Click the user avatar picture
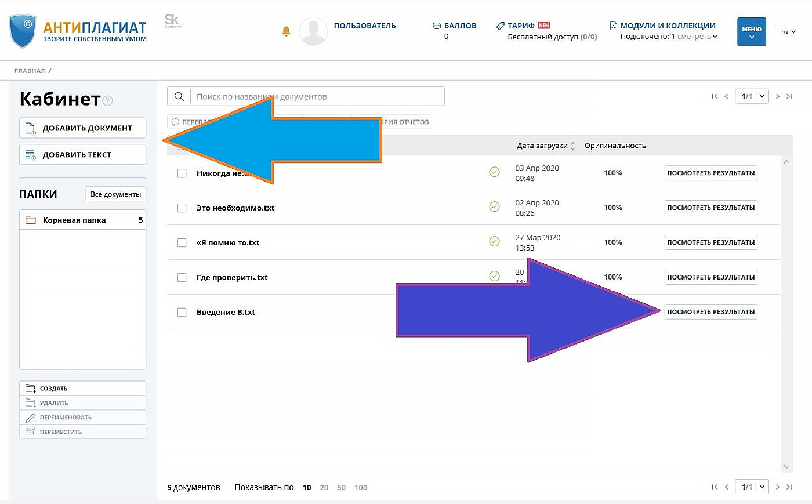The image size is (812, 504). (x=313, y=31)
